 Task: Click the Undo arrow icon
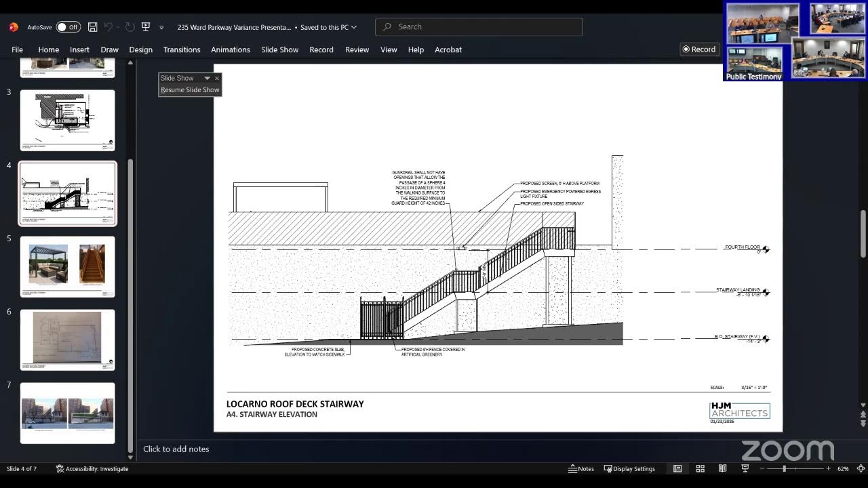(108, 27)
